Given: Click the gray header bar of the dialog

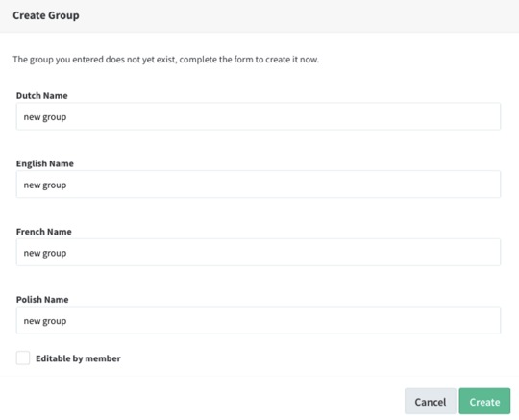Looking at the screenshot, I should [x=259, y=16].
